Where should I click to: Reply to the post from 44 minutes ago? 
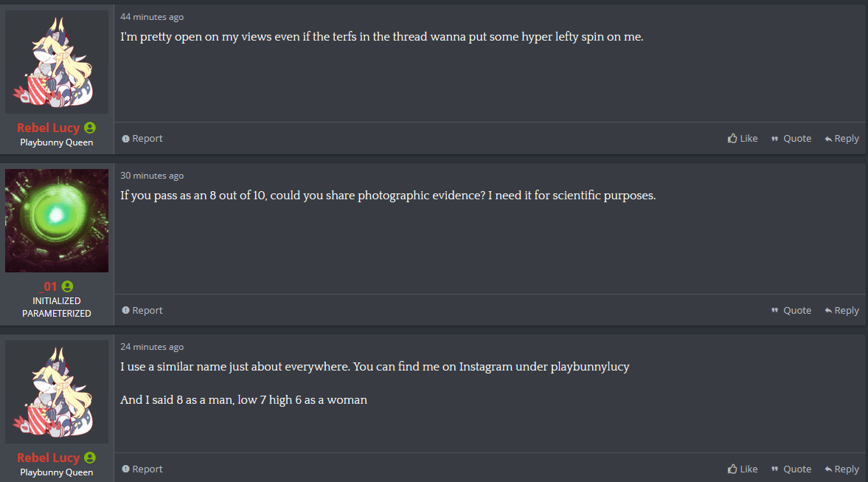pos(841,139)
